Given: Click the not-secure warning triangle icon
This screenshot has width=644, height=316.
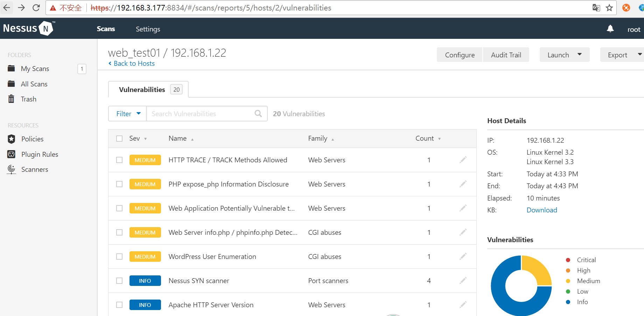Looking at the screenshot, I should click(53, 8).
